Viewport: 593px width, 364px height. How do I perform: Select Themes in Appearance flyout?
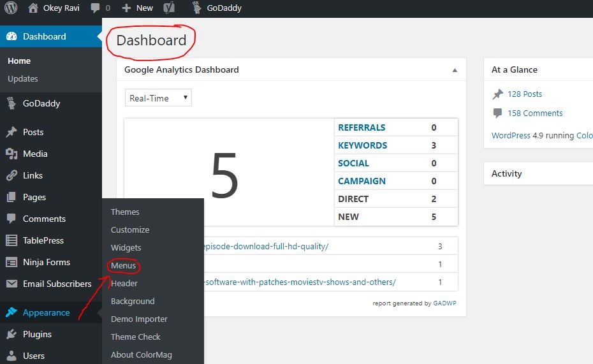point(125,212)
